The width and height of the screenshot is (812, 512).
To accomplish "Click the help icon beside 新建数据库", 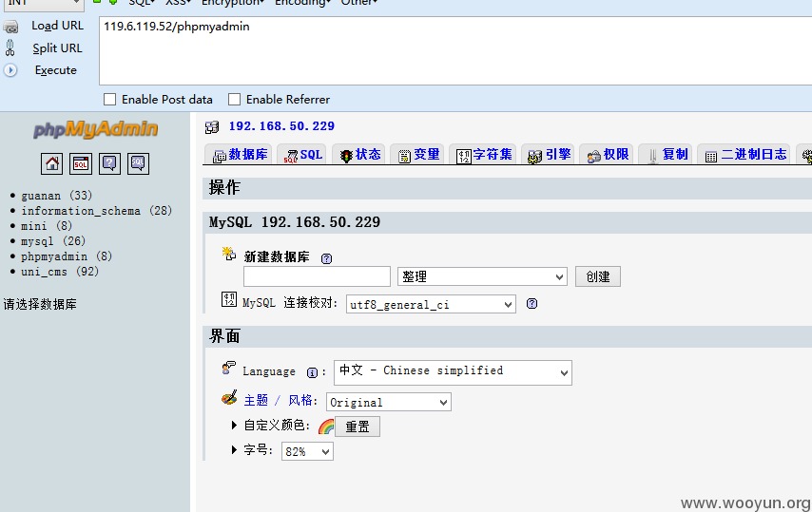I will tap(326, 258).
